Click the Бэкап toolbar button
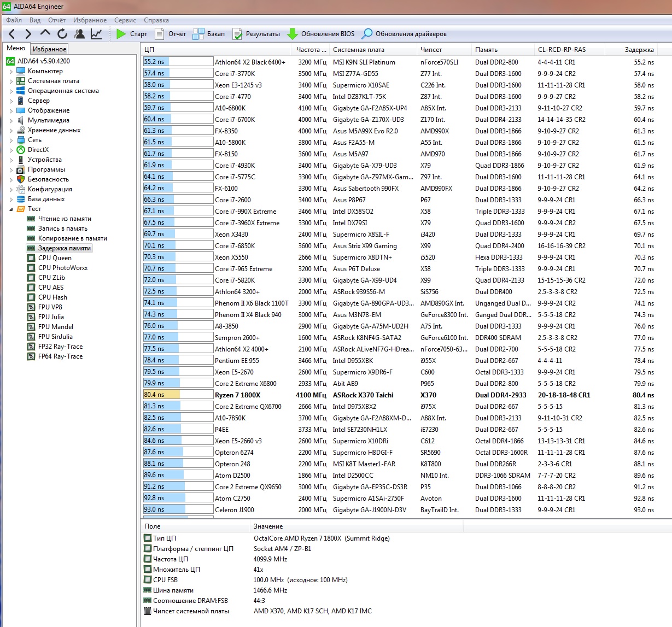The height and width of the screenshot is (627, 672). tap(209, 34)
